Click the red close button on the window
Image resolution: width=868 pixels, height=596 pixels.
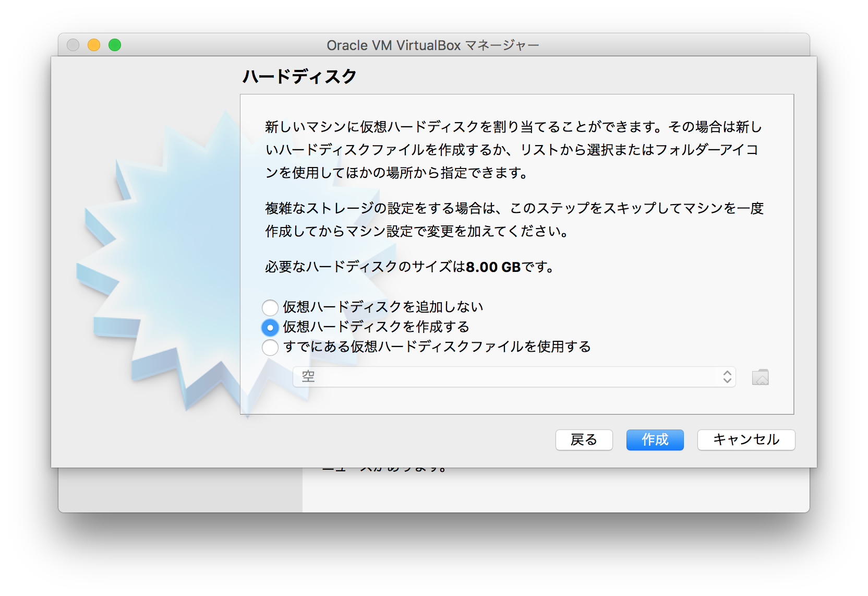coord(73,45)
